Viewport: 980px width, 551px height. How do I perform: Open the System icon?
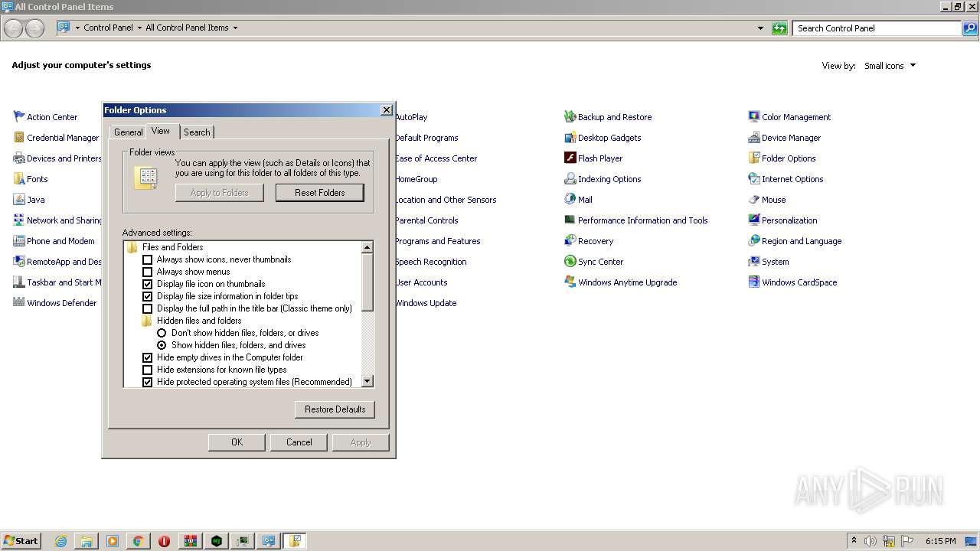(x=754, y=261)
